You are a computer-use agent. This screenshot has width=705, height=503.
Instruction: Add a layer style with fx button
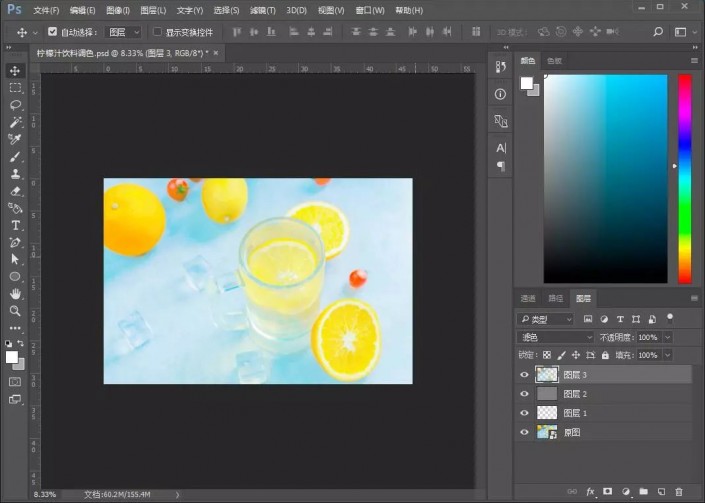coord(590,492)
